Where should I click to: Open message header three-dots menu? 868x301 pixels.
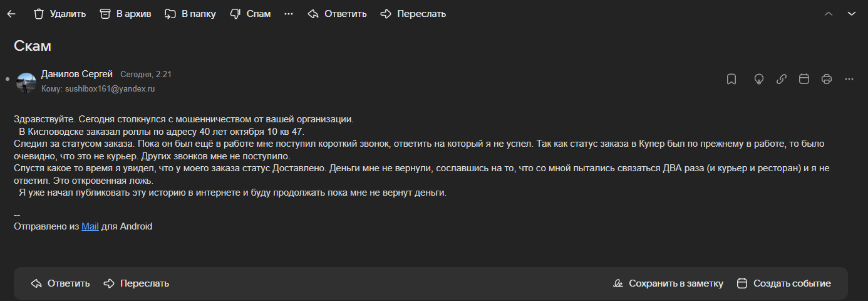click(849, 79)
